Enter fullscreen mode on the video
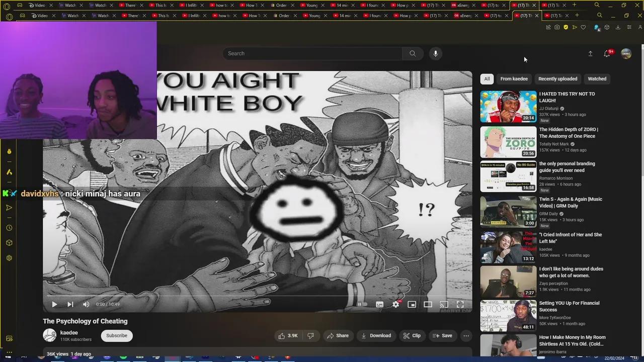 (x=460, y=304)
